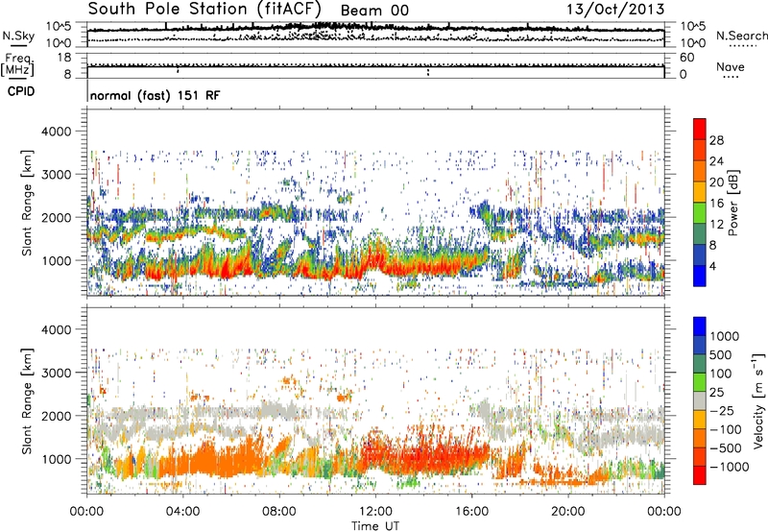This screenshot has height=532, width=768.
Task: Click the '60' Nave axis tick
Action: (686, 58)
